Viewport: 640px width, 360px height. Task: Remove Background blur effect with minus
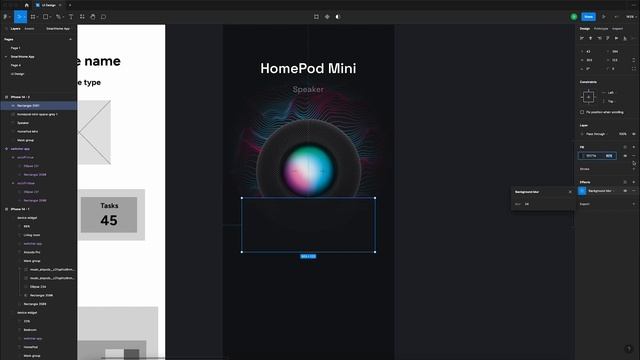point(633,191)
